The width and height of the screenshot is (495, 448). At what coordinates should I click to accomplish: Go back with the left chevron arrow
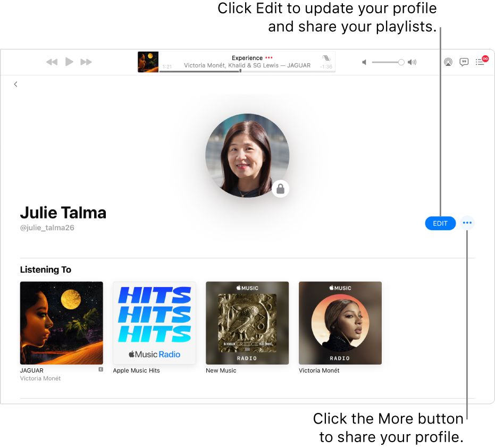pos(15,84)
